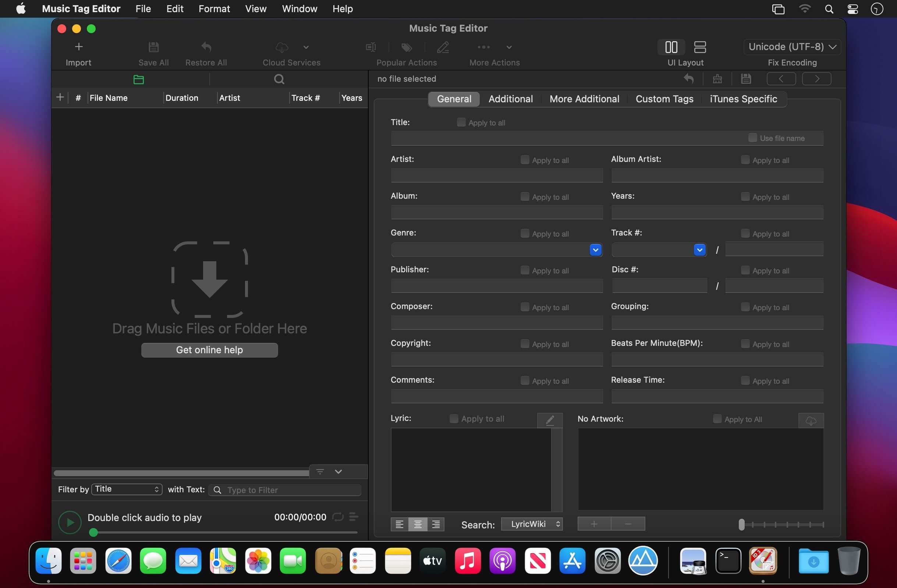Check Apply to all for Genre
The width and height of the screenshot is (897, 588).
[x=525, y=234]
